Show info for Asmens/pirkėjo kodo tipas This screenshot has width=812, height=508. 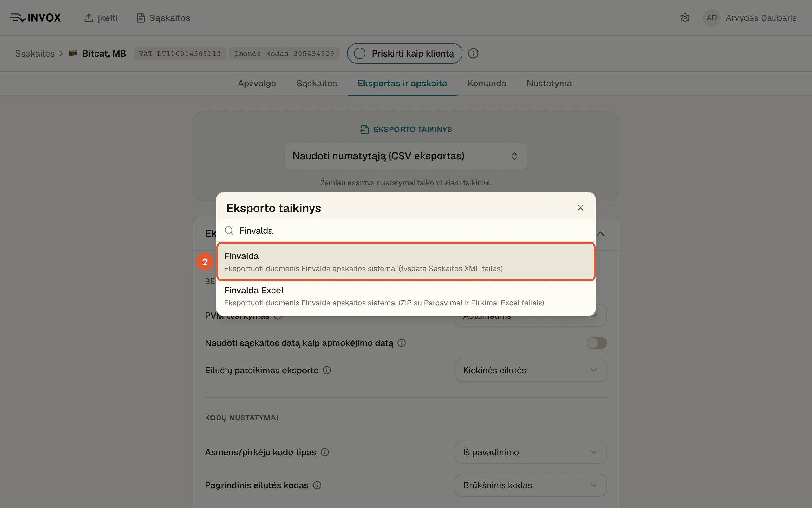pos(324,452)
